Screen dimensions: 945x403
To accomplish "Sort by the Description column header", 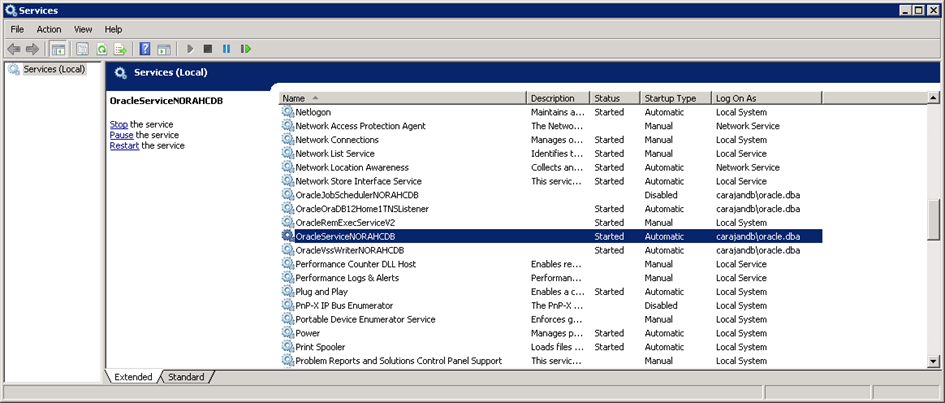I will (x=559, y=98).
